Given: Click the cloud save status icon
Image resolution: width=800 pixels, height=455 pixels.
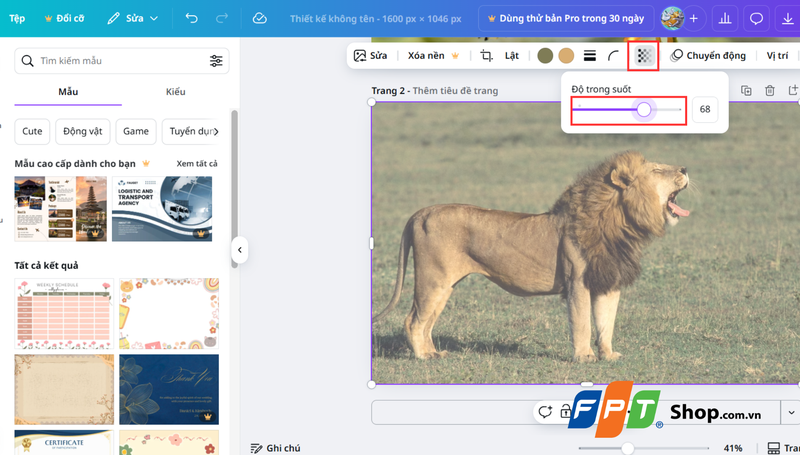Looking at the screenshot, I should 260,18.
